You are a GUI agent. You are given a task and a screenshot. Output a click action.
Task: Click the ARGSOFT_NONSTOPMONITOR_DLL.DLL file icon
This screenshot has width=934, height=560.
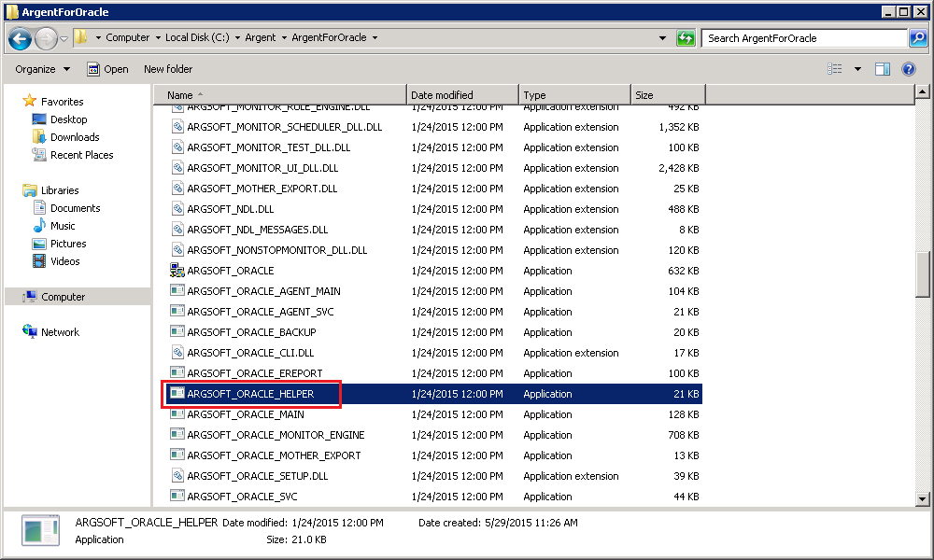point(177,250)
